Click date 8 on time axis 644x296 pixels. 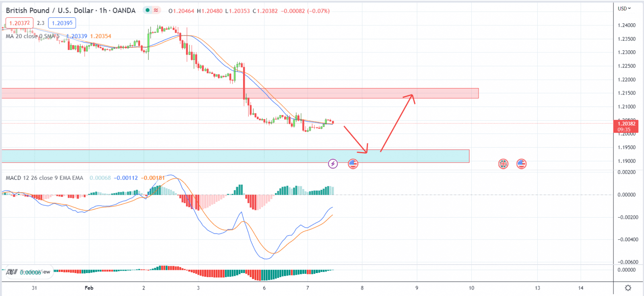(x=362, y=288)
